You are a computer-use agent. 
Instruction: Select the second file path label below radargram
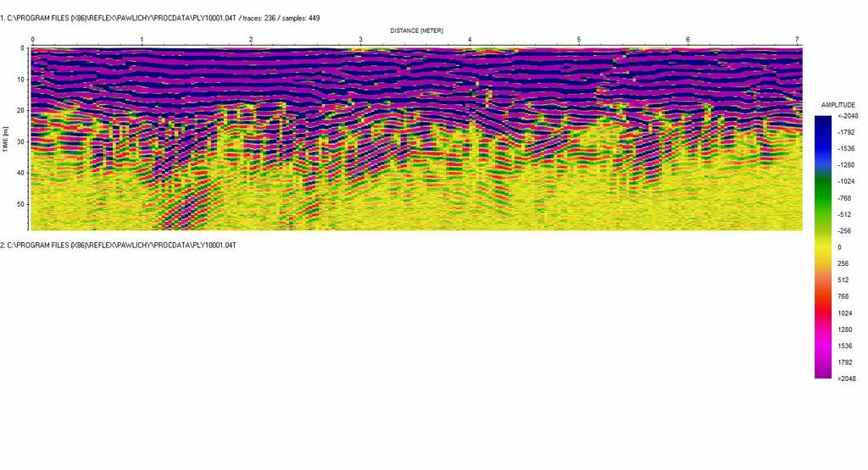click(x=119, y=245)
